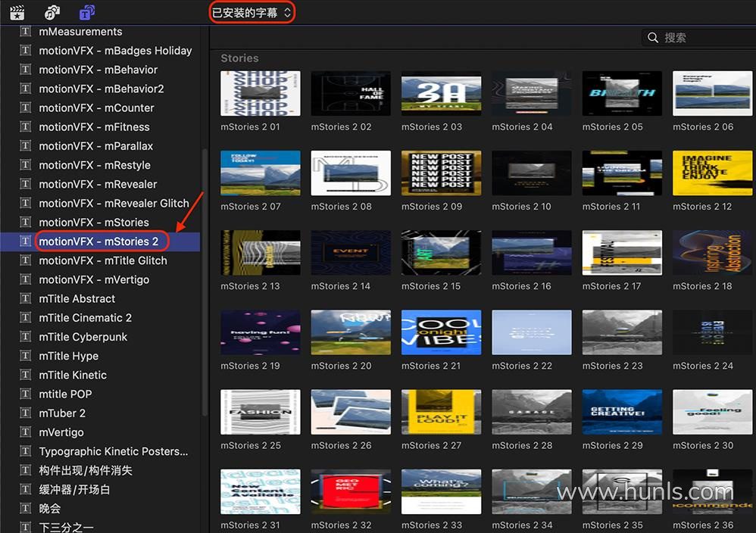The image size is (756, 533).
Task: Choose the mVertigo category
Action: pos(61,432)
